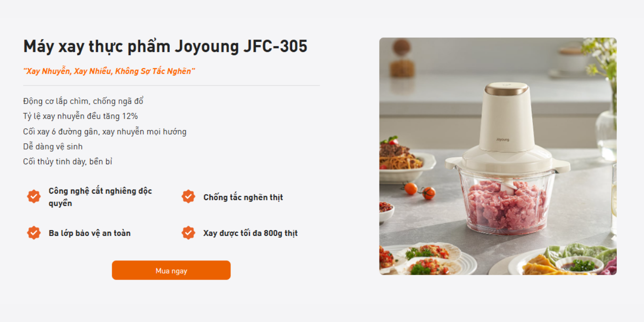Click the two cherry tomatoes on counter
The image size is (644, 322).
[x=420, y=190]
